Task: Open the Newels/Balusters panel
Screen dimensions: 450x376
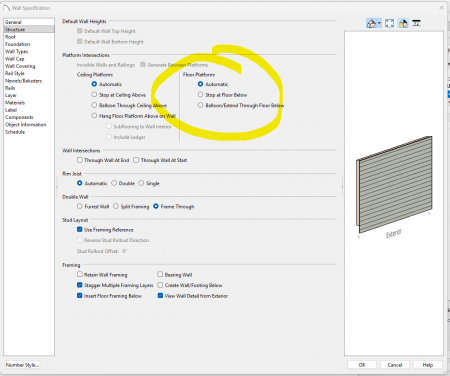Action: [x=23, y=81]
